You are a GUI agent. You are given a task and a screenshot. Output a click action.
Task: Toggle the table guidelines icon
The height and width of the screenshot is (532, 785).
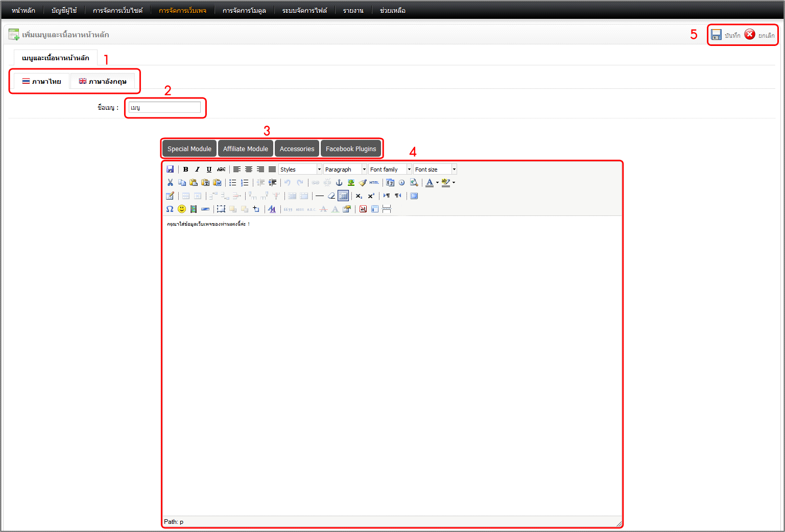(x=343, y=196)
